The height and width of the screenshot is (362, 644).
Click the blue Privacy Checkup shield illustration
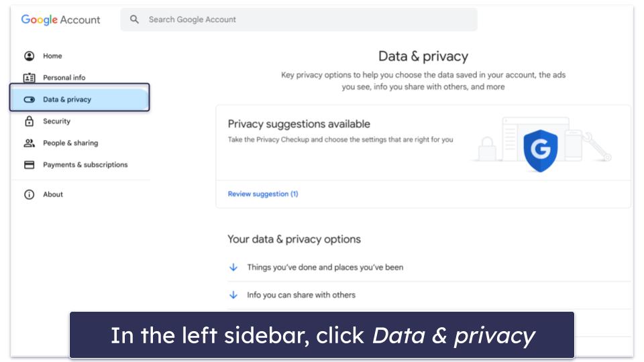[540, 149]
